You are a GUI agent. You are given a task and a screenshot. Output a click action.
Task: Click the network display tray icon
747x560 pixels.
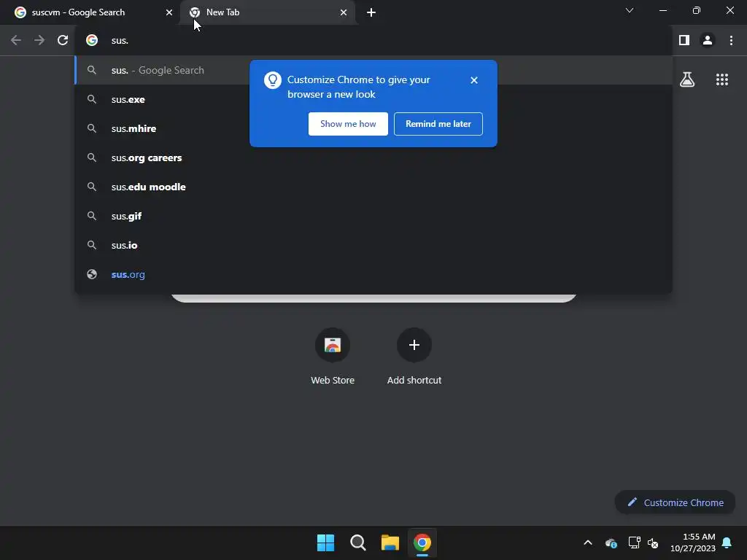click(634, 542)
